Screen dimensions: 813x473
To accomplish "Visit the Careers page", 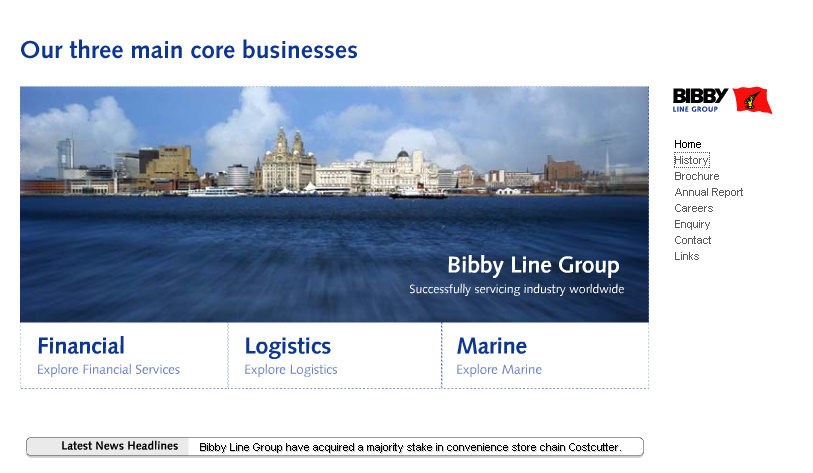I will (x=693, y=208).
